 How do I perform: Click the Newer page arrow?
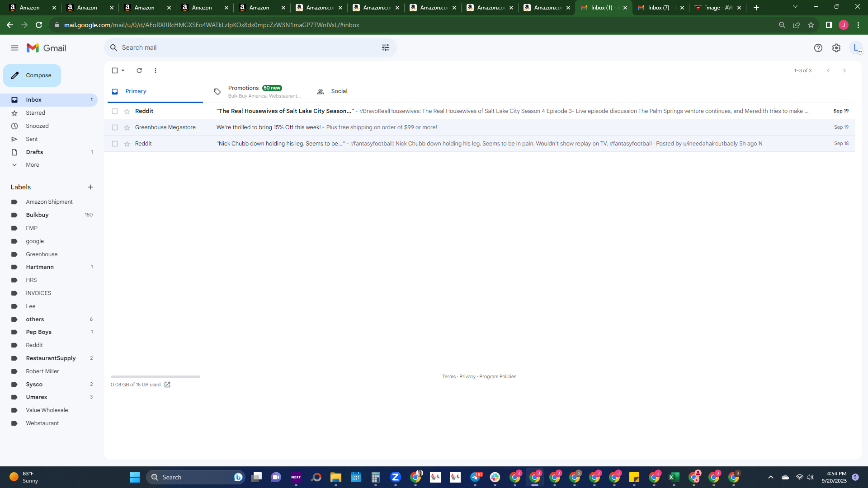[828, 70]
